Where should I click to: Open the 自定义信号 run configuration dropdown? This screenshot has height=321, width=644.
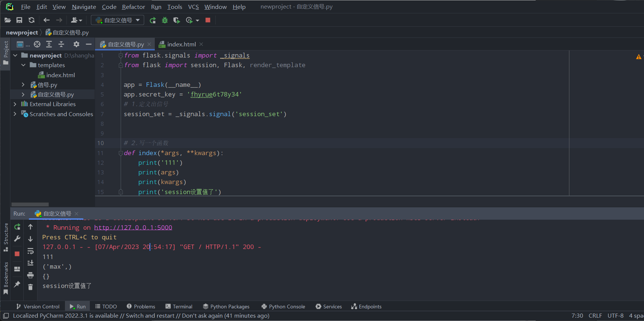[x=118, y=20]
